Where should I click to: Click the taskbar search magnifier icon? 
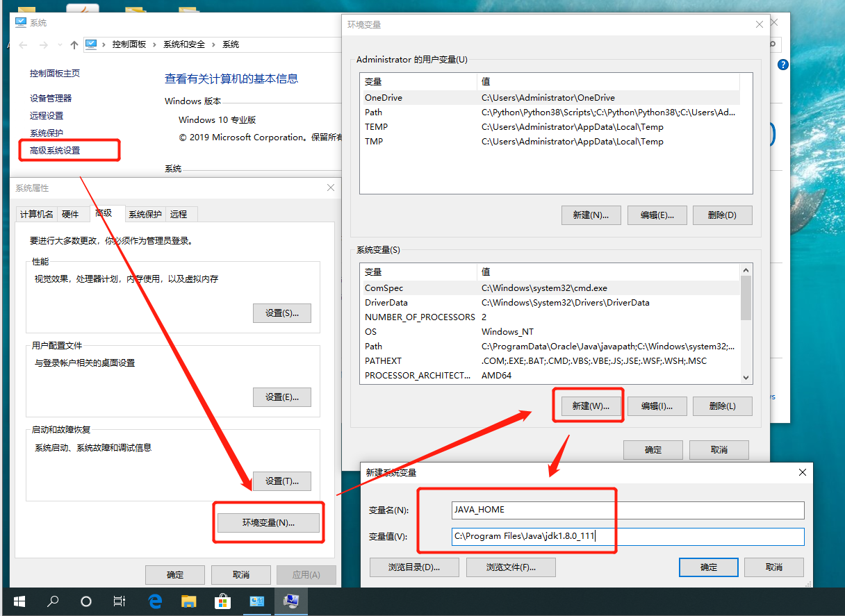pyautogui.click(x=53, y=601)
